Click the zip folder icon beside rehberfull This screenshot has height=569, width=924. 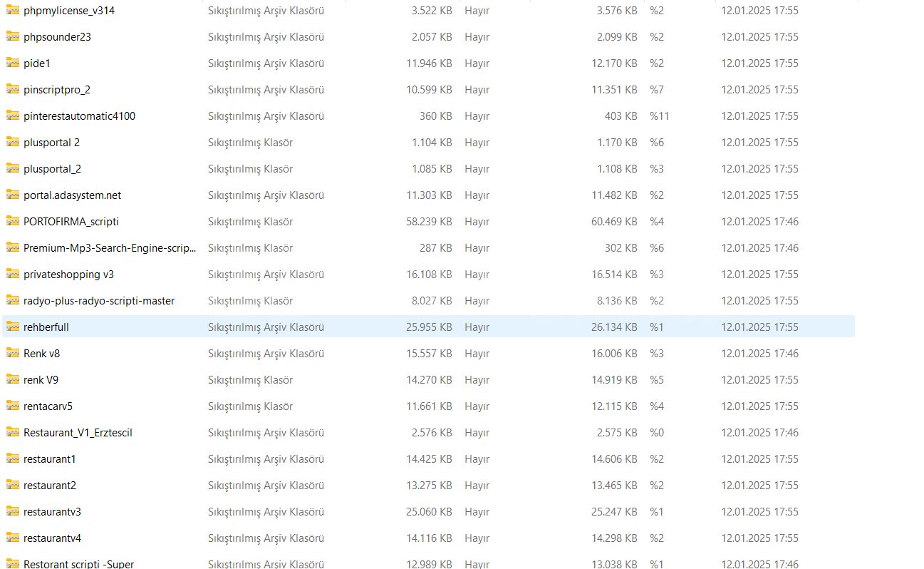tap(13, 327)
